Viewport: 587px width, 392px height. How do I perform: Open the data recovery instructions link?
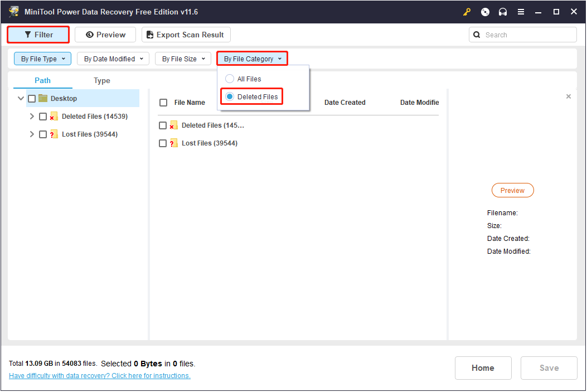click(99, 375)
